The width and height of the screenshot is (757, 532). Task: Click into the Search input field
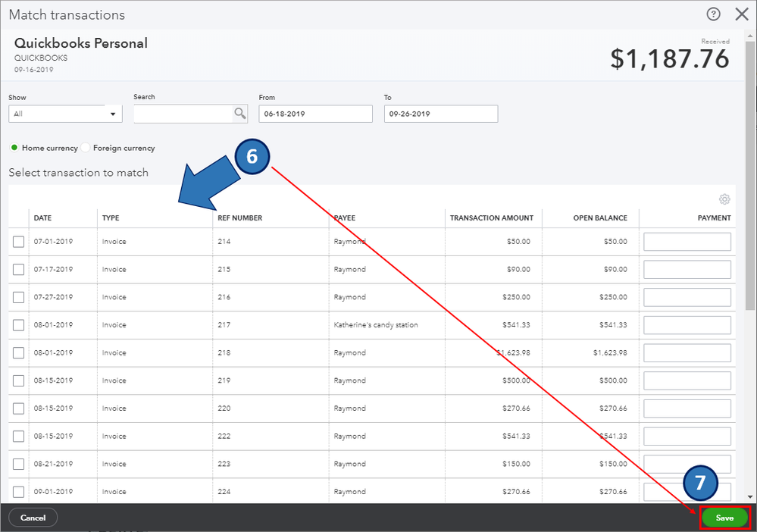183,114
